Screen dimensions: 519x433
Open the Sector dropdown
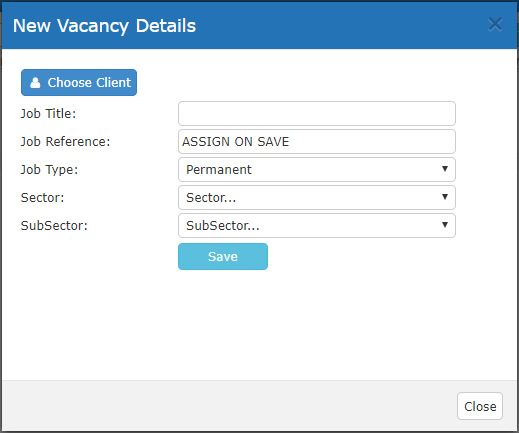click(317, 198)
